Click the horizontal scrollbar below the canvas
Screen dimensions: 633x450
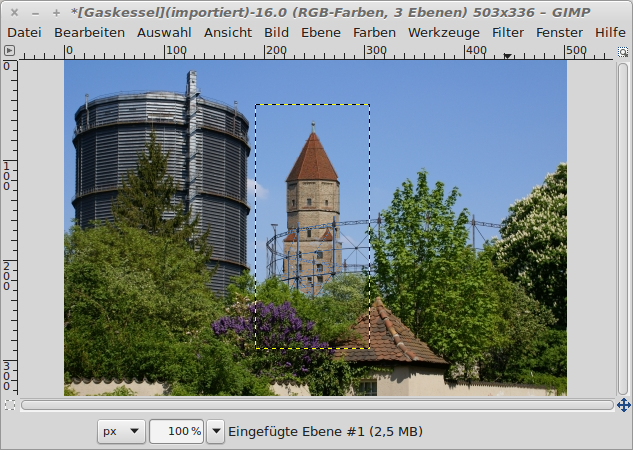click(316, 405)
